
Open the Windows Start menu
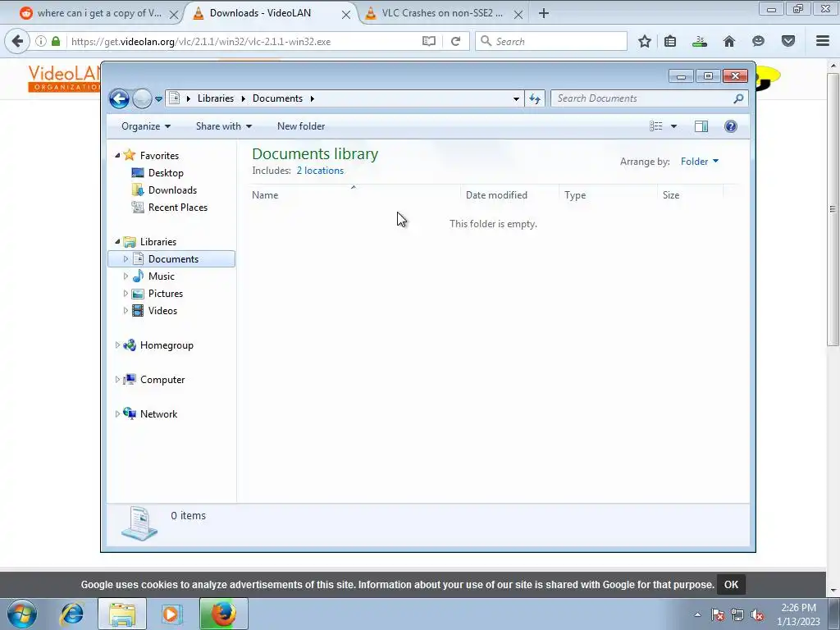point(22,614)
